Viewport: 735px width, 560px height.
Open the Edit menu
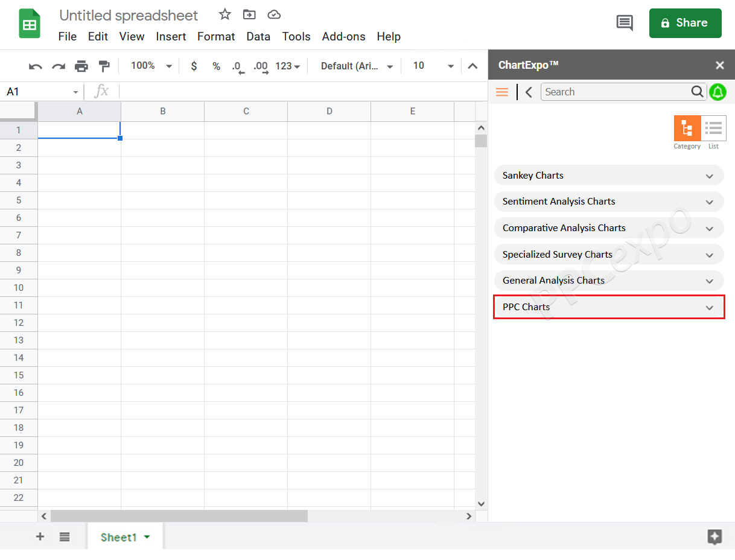tap(98, 37)
